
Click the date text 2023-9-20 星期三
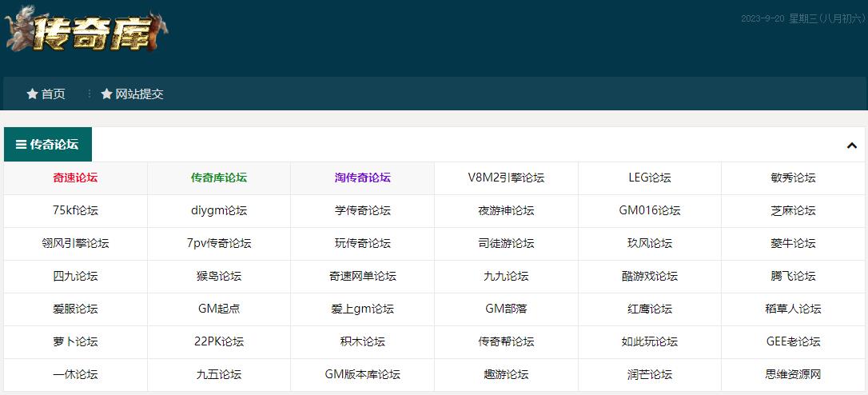pos(778,19)
